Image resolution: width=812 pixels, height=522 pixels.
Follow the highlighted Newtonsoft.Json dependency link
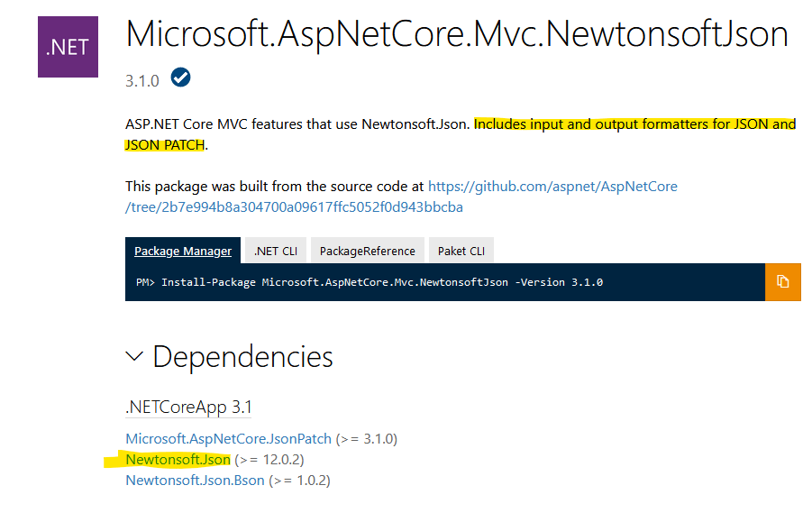[178, 460]
